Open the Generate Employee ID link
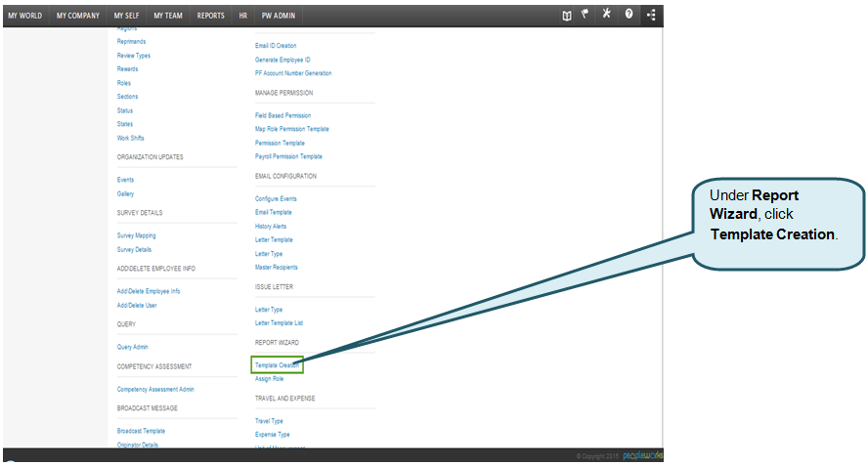 pyautogui.click(x=282, y=60)
